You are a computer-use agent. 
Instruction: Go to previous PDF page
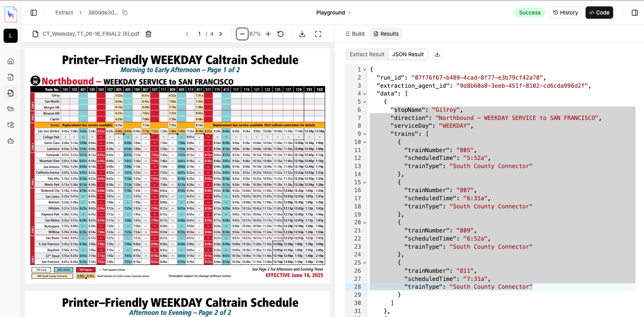click(x=187, y=34)
